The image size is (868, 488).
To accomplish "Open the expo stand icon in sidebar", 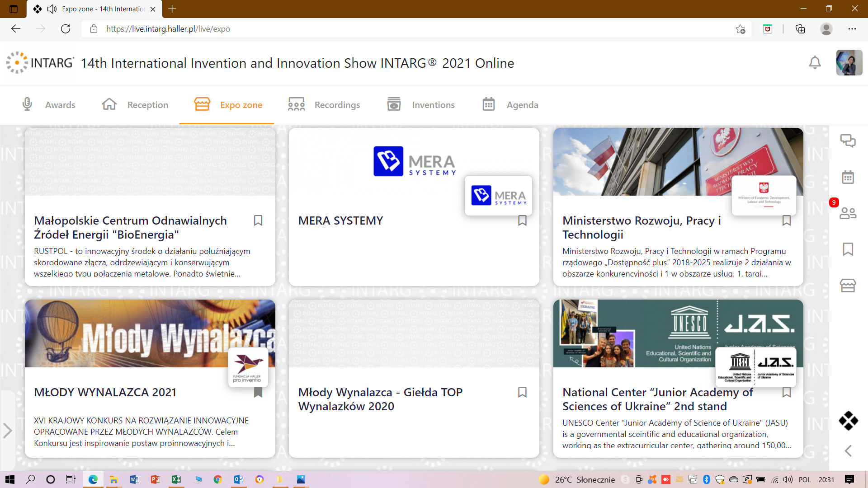I will click(848, 285).
